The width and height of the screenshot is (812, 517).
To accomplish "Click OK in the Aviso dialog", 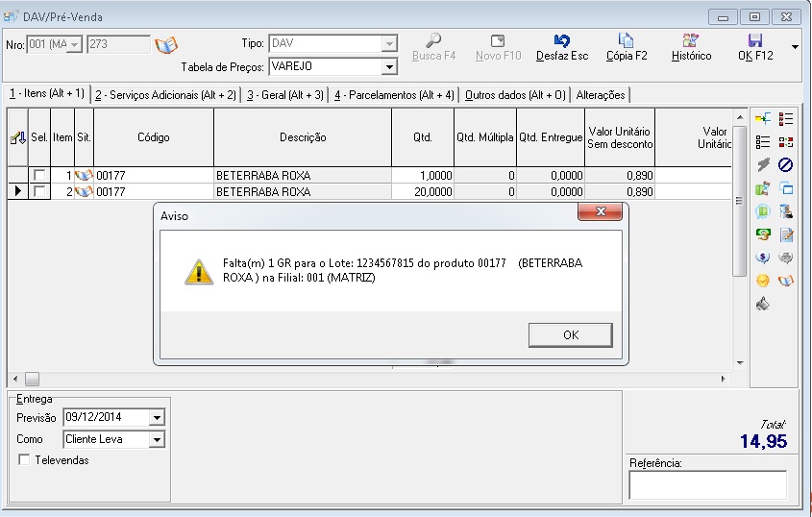I will 570,335.
